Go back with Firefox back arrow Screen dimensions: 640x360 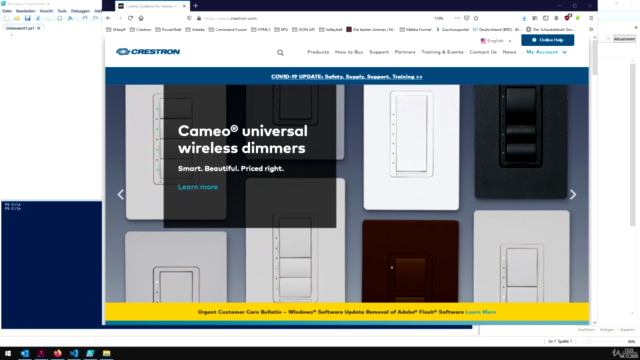tap(109, 18)
